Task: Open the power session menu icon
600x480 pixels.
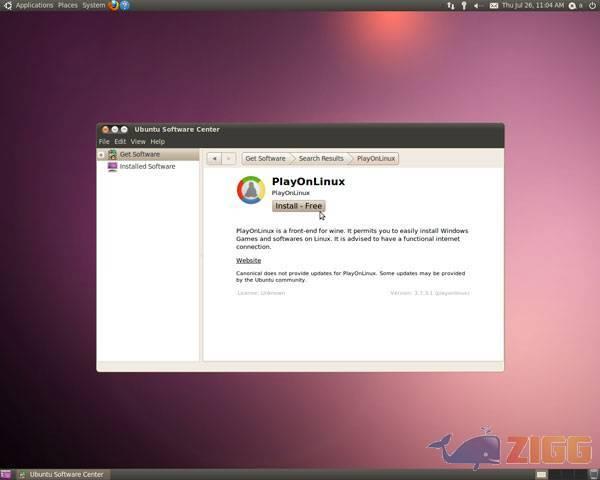Action: 592,5
